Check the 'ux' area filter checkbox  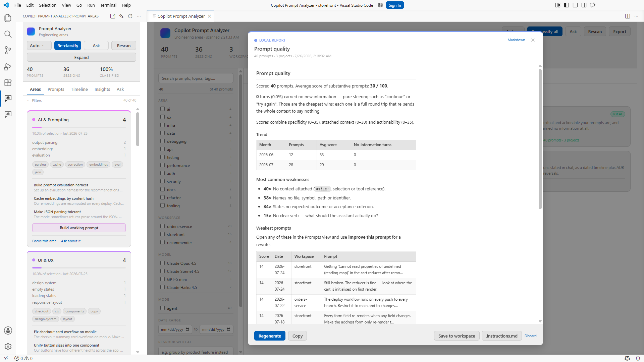[x=162, y=117]
